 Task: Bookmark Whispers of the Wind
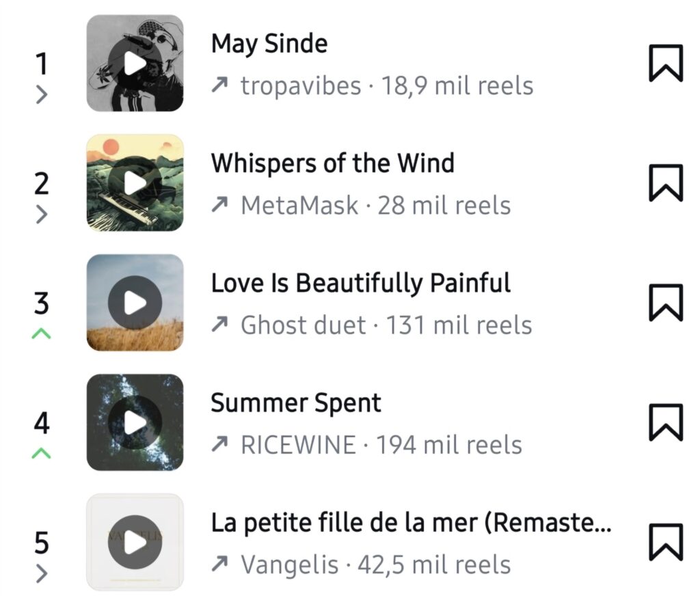coord(666,183)
